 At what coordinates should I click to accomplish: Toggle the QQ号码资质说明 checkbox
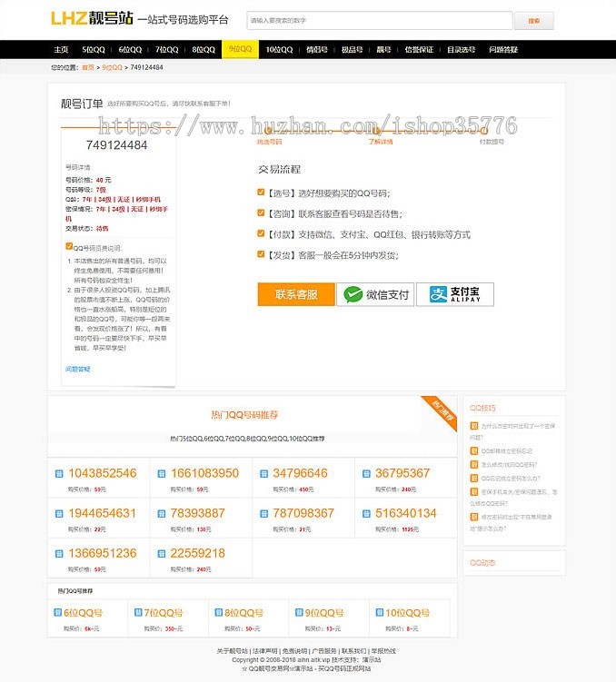click(x=69, y=246)
